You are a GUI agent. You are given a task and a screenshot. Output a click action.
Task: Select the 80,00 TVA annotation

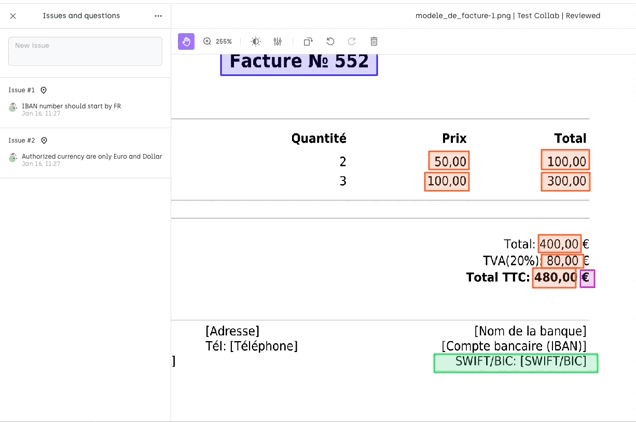(563, 261)
